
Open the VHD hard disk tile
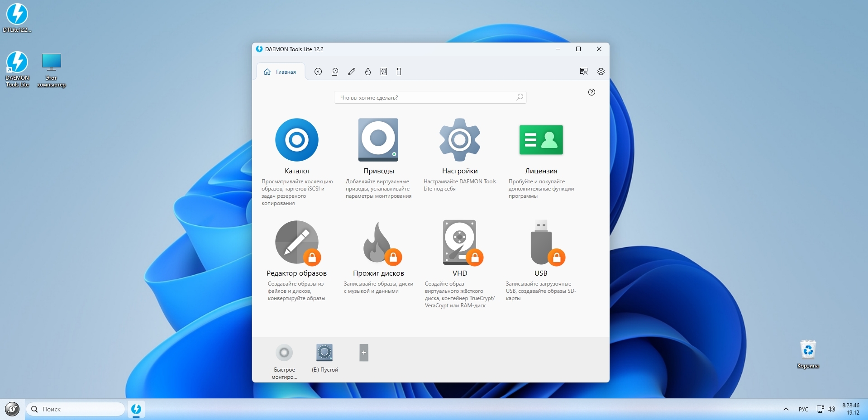[x=463, y=243]
